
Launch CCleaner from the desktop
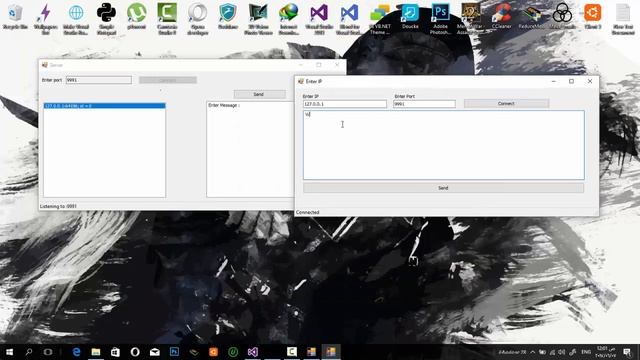(x=501, y=16)
